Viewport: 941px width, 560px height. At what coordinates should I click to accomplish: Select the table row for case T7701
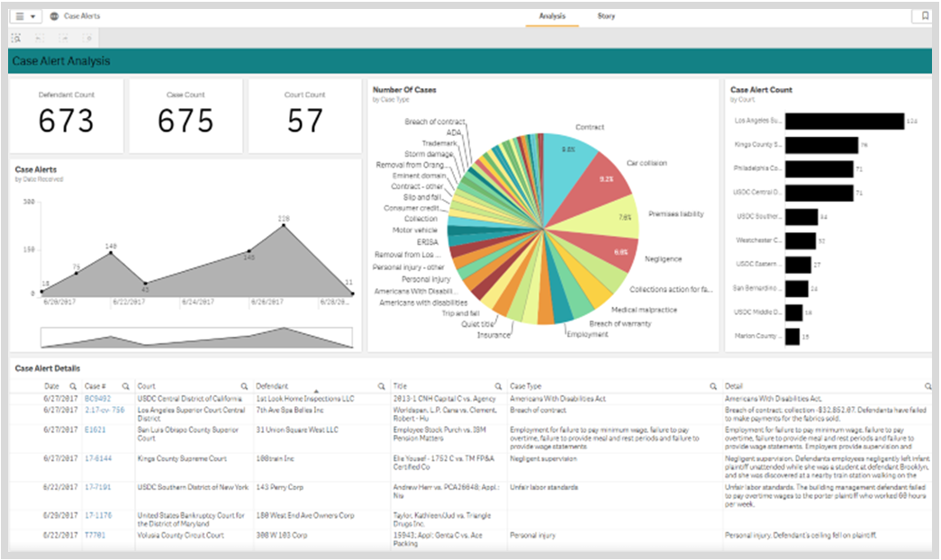tap(270, 535)
